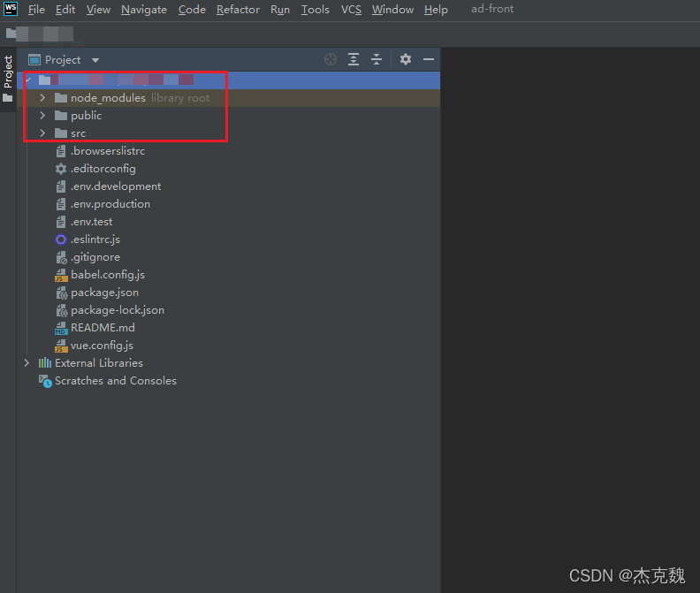Click the package-lock.json file icon
Viewport: 700px width, 593px height.
tap(61, 310)
